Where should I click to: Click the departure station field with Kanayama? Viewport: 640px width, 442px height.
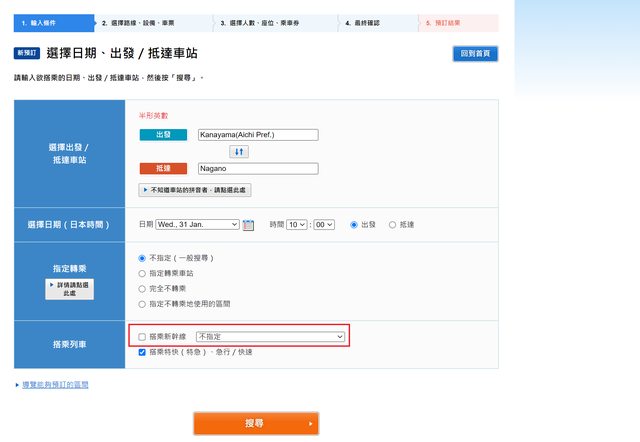point(257,134)
